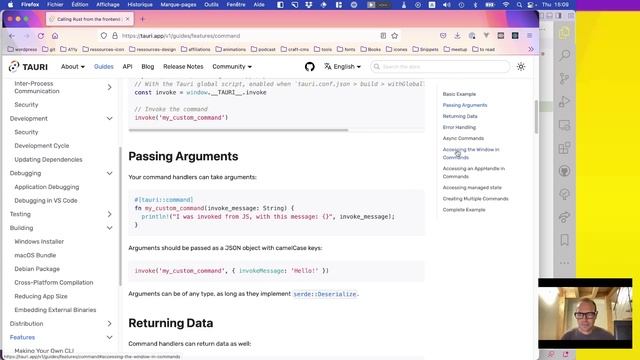Image resolution: width=640 pixels, height=360 pixels.
Task: Expand the Testing sidebar section
Action: click(109, 214)
